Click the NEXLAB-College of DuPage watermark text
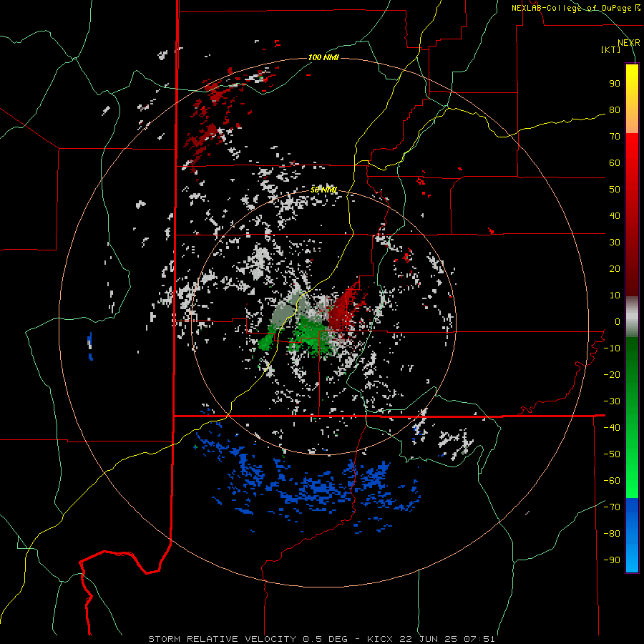Image resolution: width=644 pixels, height=644 pixels. (x=576, y=8)
